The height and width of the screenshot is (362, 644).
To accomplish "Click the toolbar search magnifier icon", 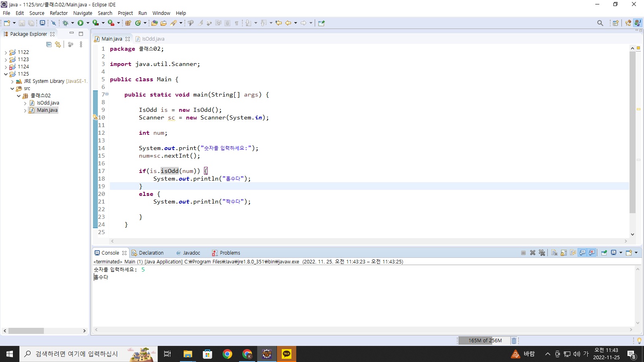I will (600, 23).
